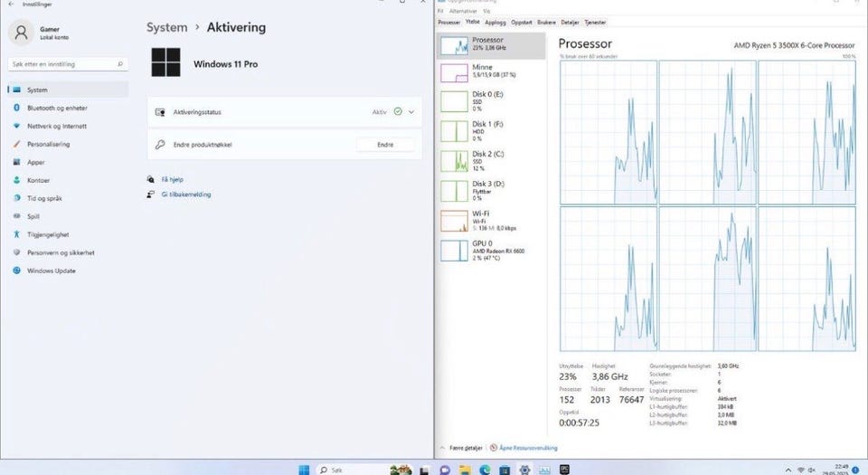
Task: Select Disk 1 (F:) in Task Manager
Action: [491, 131]
